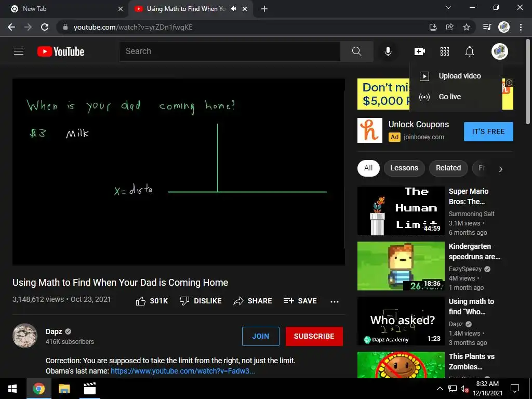532x399 pixels.
Task: Start voice search with microphone icon
Action: (x=388, y=51)
